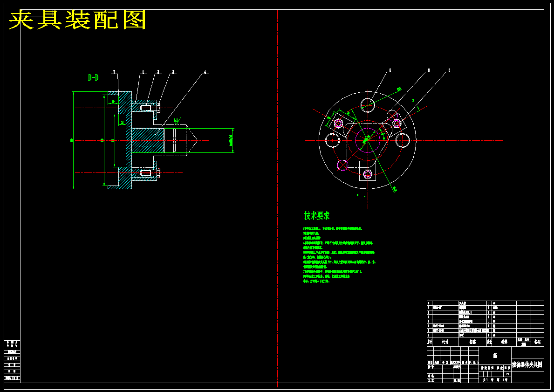This screenshot has height=392, width=554.
Task: Select balloon number 5 on circular view
Action: coord(390,70)
